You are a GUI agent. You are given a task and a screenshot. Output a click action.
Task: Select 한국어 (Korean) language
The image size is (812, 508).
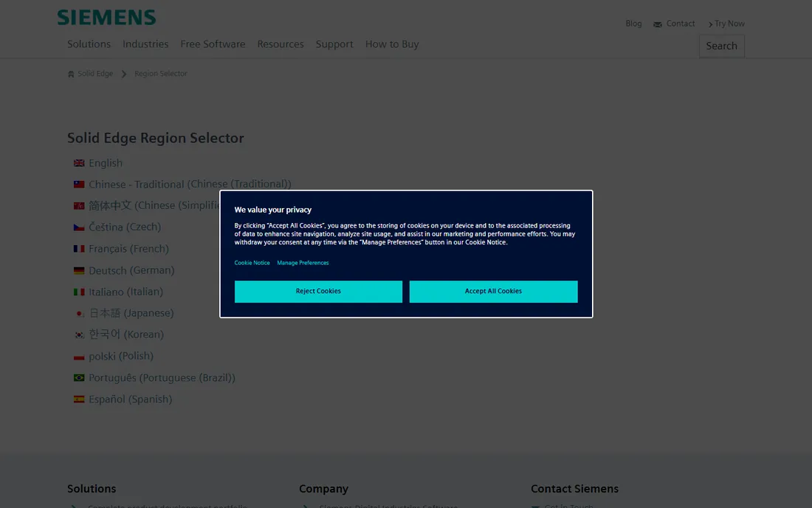(x=126, y=335)
